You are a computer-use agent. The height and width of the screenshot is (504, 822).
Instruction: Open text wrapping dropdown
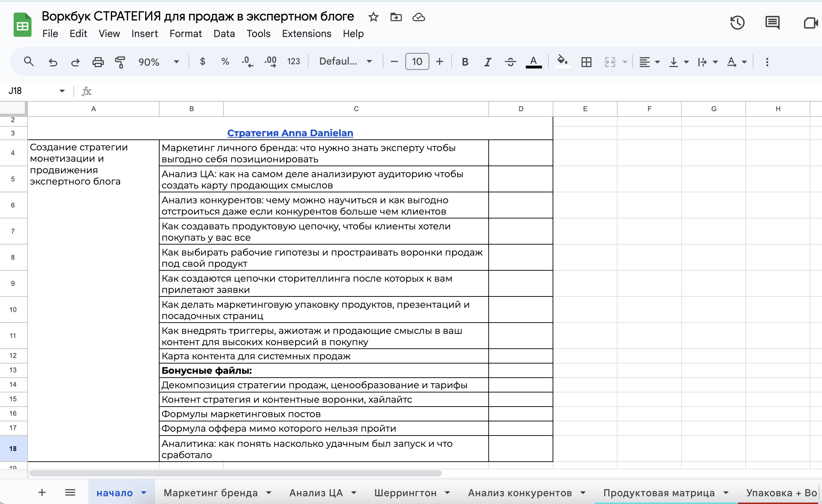tap(707, 62)
